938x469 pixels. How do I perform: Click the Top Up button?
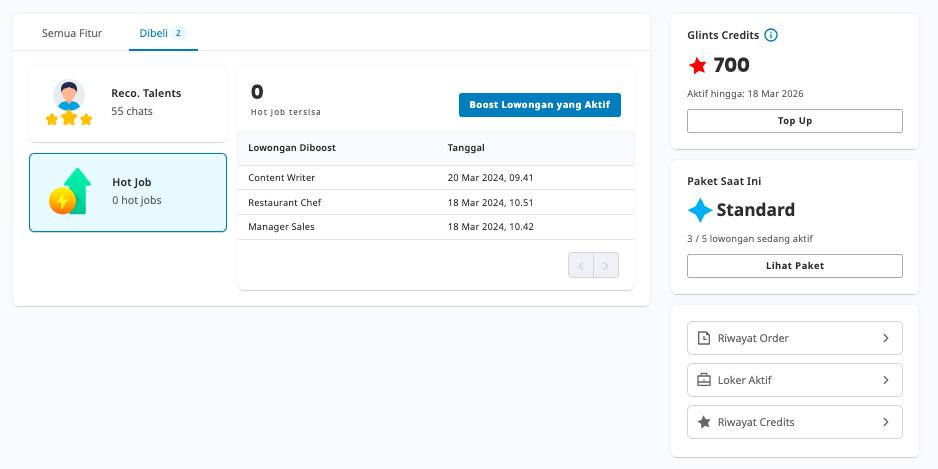click(794, 121)
